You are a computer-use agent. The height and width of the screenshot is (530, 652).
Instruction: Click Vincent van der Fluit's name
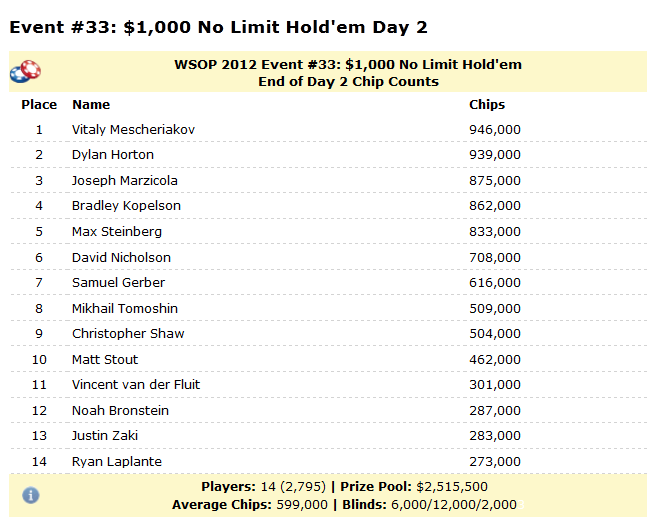click(136, 385)
